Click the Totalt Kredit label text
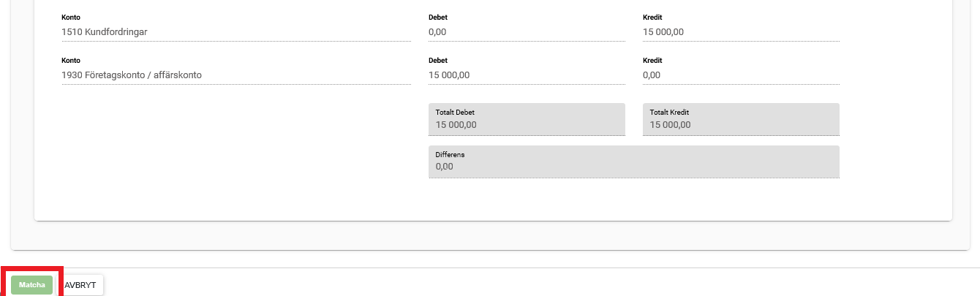 click(x=670, y=113)
